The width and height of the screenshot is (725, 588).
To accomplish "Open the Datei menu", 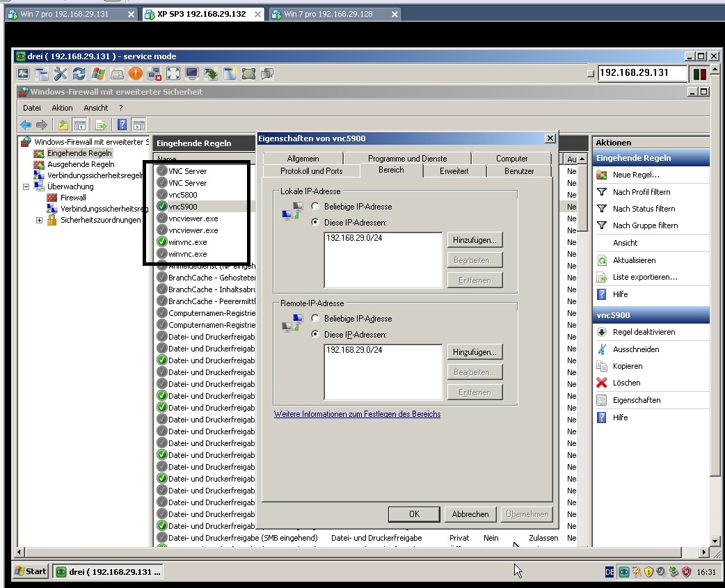I will [32, 108].
